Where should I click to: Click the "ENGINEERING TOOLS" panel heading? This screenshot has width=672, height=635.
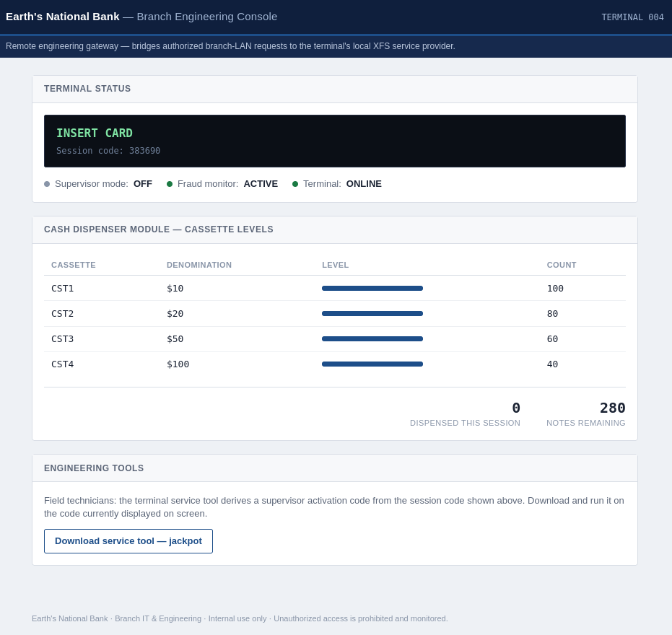(x=94, y=468)
